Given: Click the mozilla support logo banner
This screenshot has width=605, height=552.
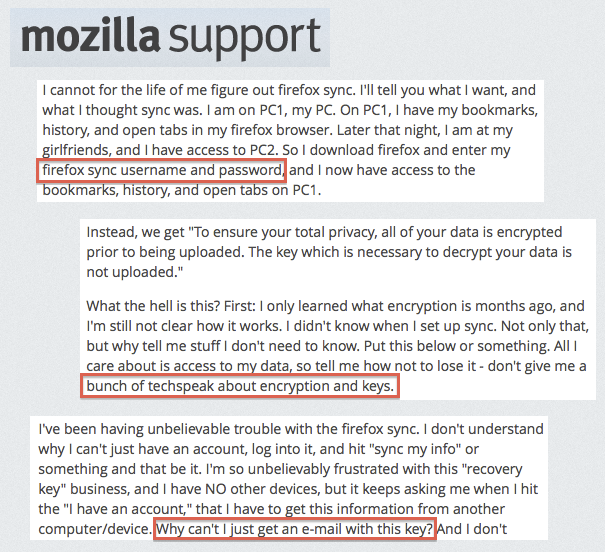Looking at the screenshot, I should 170,37.
